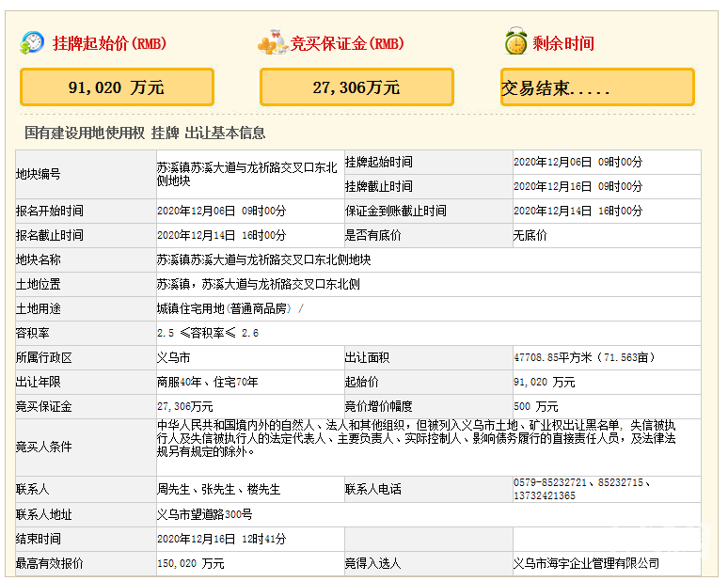Click the 150,020 万元 highest valid bid

tap(191, 563)
